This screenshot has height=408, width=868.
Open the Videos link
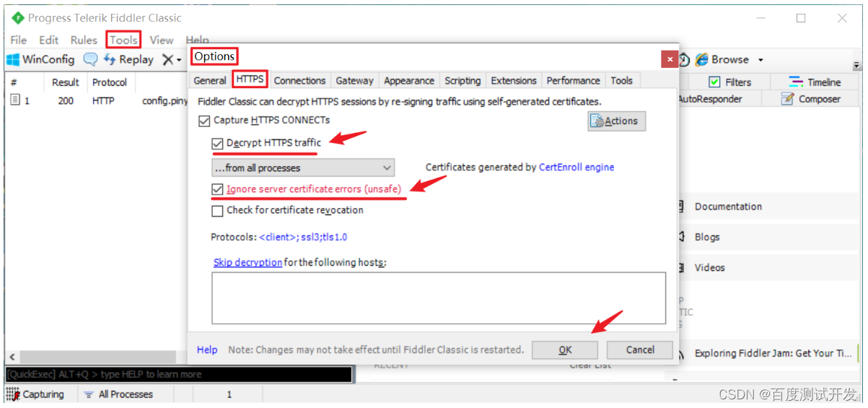click(709, 267)
